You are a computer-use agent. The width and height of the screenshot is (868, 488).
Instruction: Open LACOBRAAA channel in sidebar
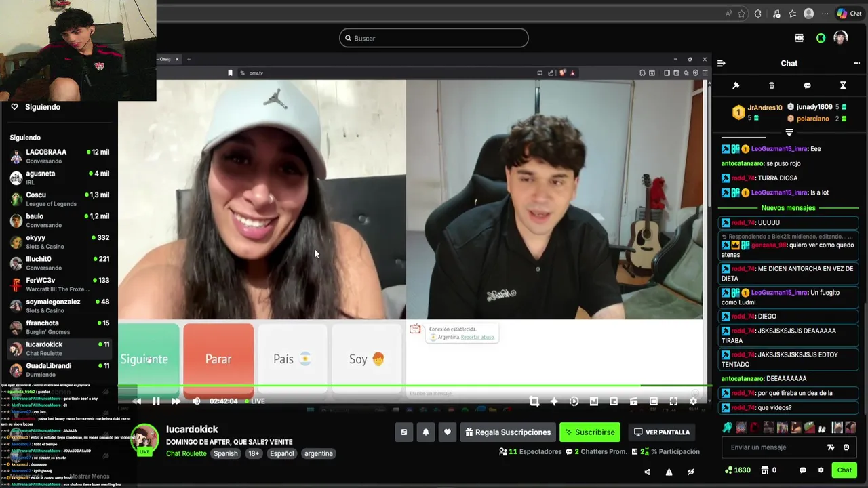click(x=60, y=157)
